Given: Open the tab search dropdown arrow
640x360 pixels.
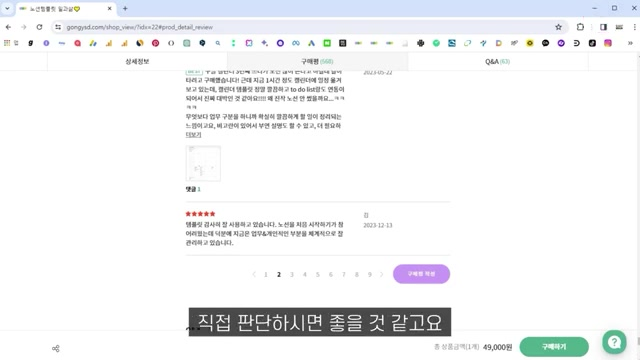Looking at the screenshot, I should click(x=7, y=8).
